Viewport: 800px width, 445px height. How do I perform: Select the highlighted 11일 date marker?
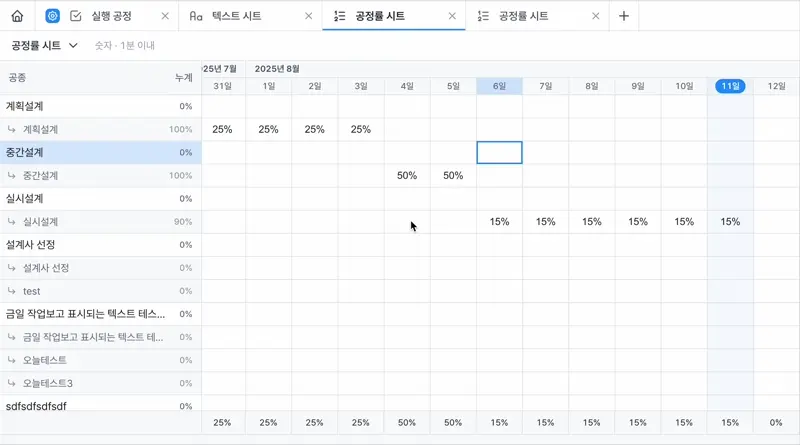point(730,86)
